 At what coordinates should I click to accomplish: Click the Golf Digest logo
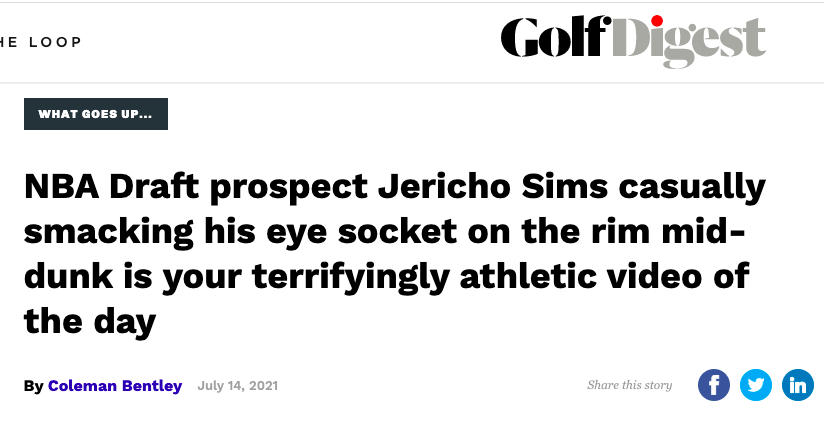tap(633, 41)
